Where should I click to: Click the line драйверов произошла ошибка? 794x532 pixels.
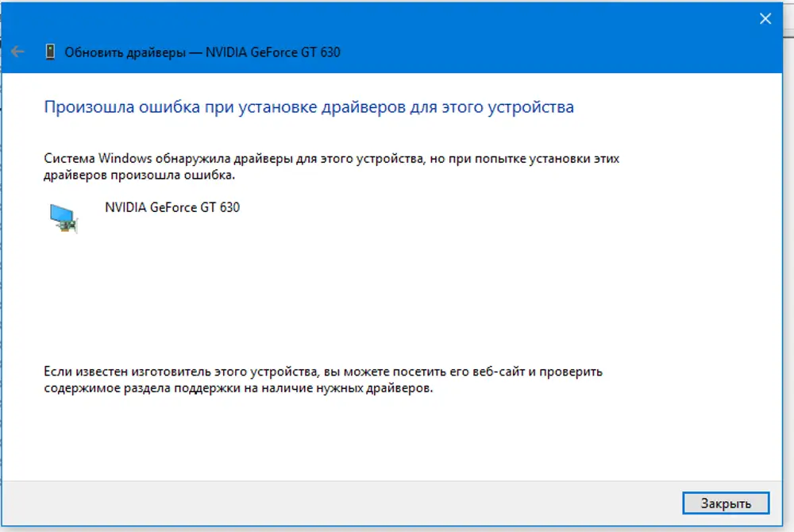click(x=139, y=175)
